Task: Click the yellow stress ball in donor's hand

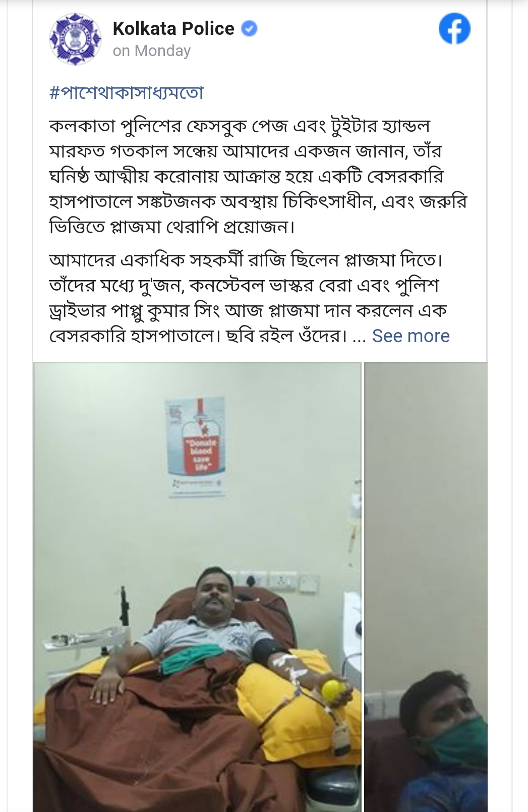Action: pos(334,690)
